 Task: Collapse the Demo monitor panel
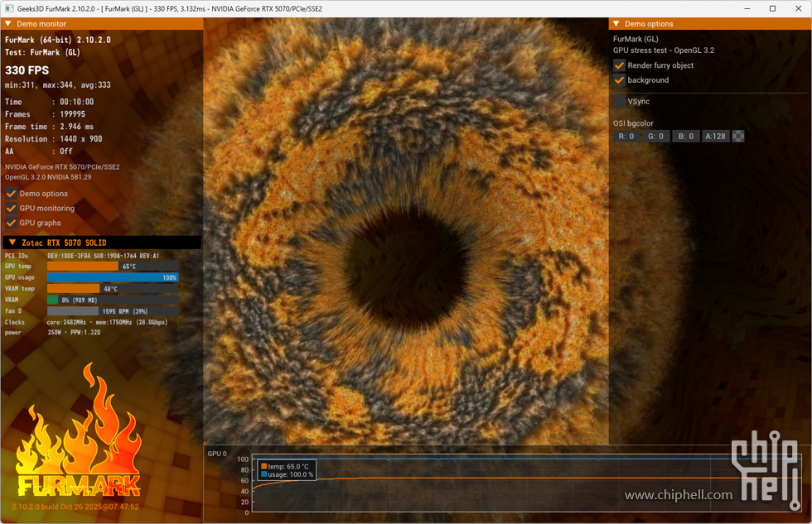click(8, 24)
